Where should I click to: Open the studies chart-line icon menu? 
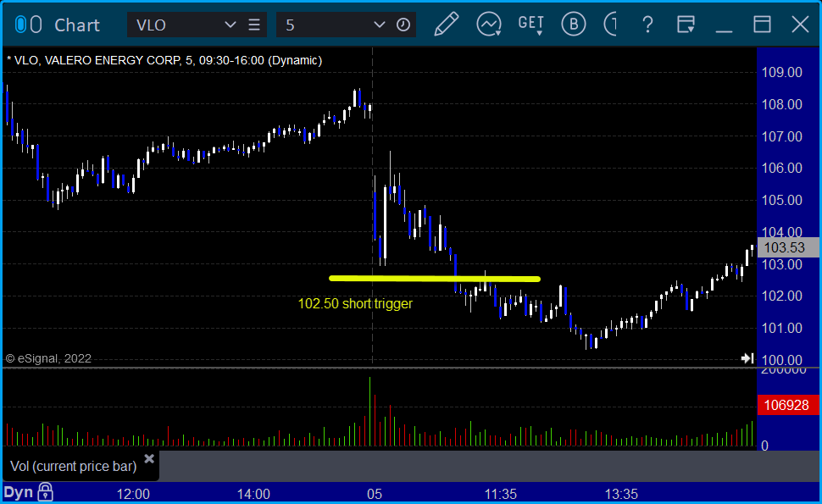pos(489,25)
